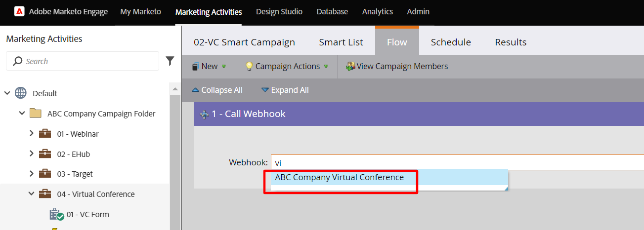Screen dimensions: 644x230
Task: Expand the 03 - Target program
Action: pos(32,174)
